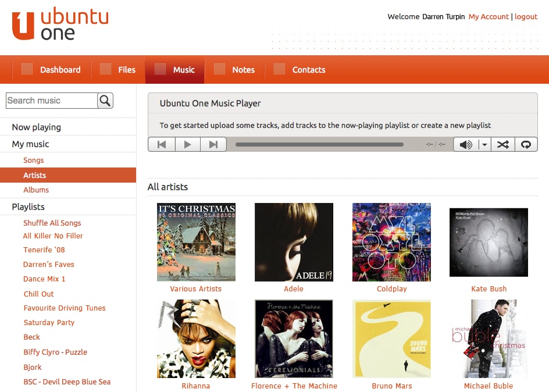Open the My Account link

(x=489, y=16)
